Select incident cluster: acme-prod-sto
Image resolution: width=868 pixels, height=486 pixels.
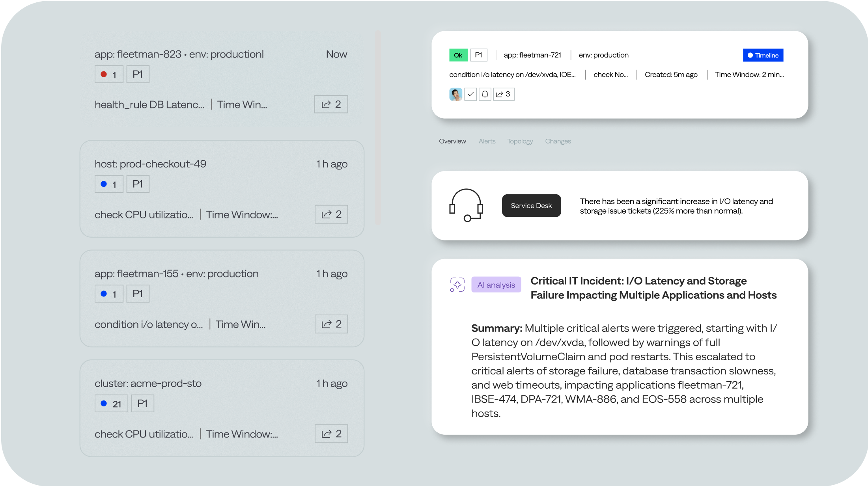tap(222, 408)
